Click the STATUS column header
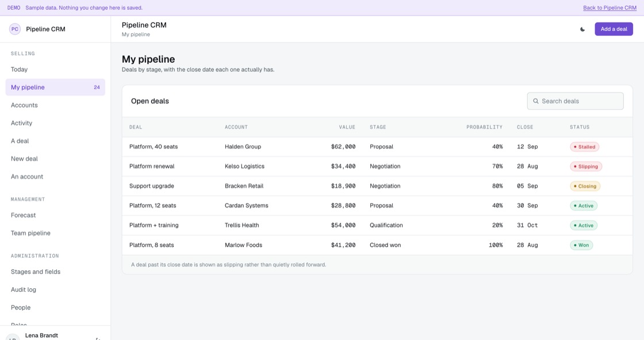The width and height of the screenshot is (644, 340). 580,127
